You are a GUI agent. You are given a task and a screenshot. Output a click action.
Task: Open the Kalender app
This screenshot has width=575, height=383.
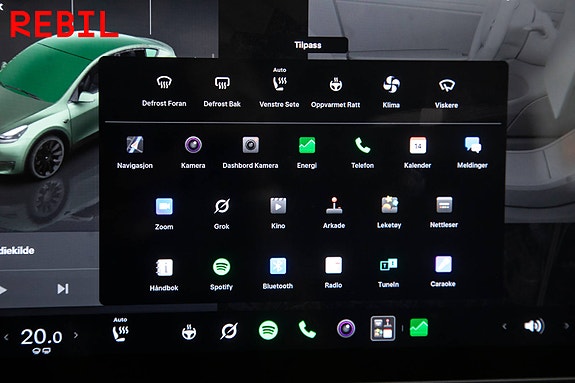tap(417, 152)
